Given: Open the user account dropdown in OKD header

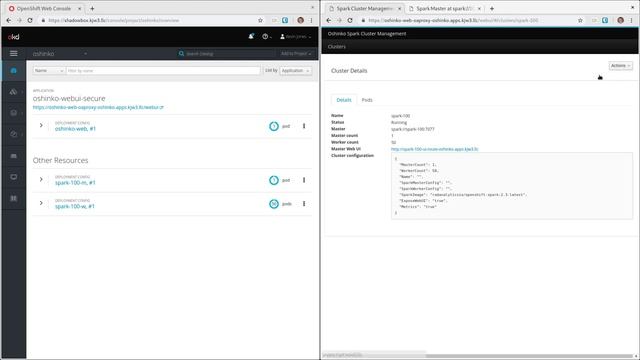Looking at the screenshot, I should (296, 37).
